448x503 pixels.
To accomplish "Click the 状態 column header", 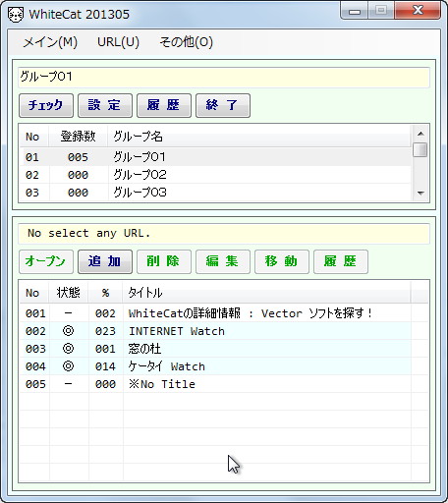I will (68, 293).
